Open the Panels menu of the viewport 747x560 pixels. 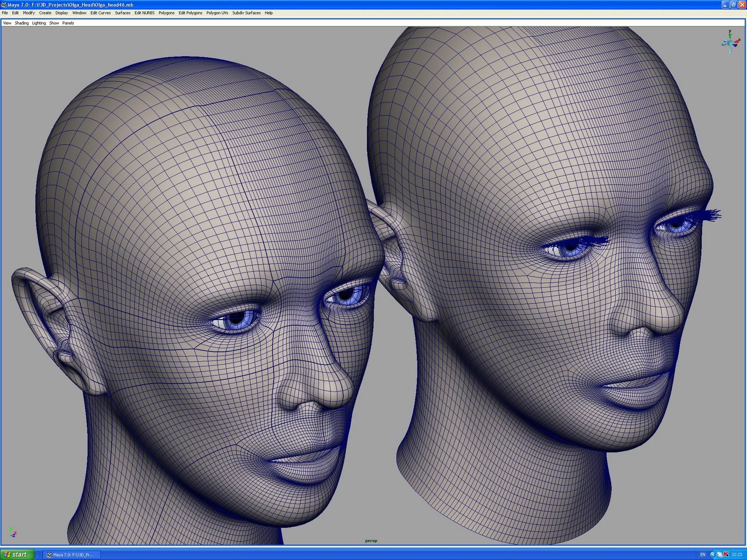[x=67, y=23]
